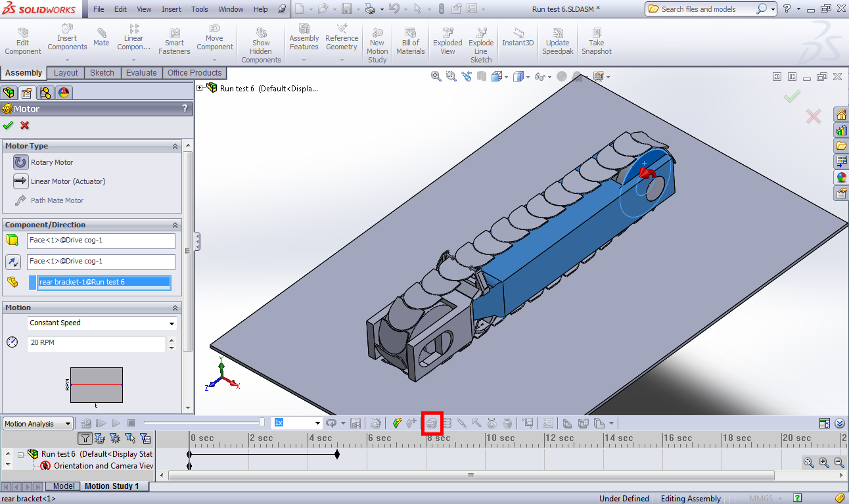Open Assembly Features tool
This screenshot has width=849, height=504.
(304, 37)
